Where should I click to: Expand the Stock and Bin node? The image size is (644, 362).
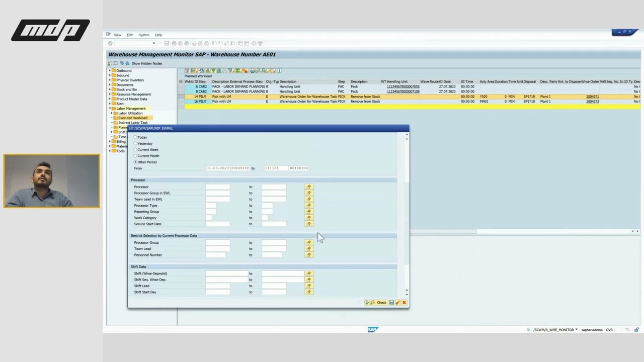coord(110,89)
